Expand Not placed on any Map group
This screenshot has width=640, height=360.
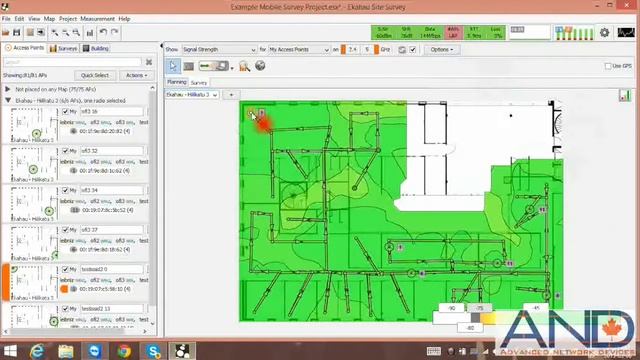coord(7,89)
